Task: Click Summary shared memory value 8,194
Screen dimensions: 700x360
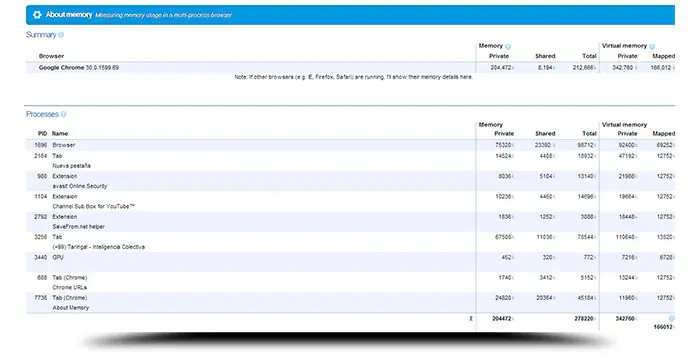Action: click(x=545, y=68)
